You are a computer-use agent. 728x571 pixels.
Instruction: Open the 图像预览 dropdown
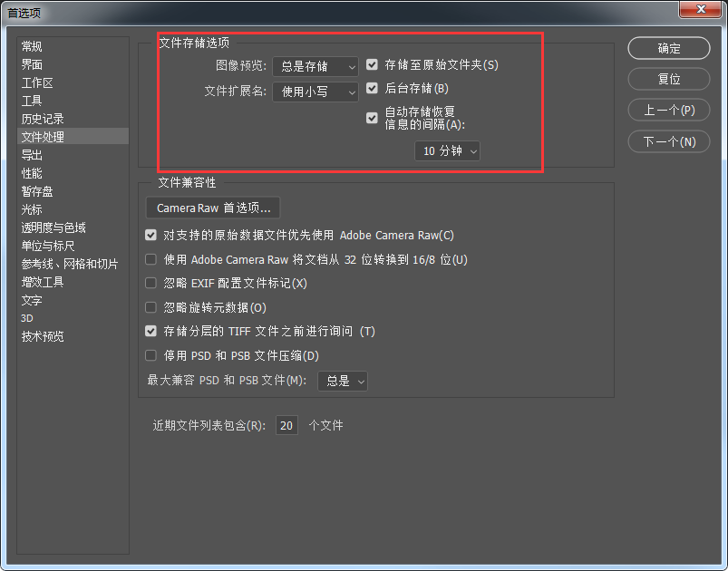[315, 66]
